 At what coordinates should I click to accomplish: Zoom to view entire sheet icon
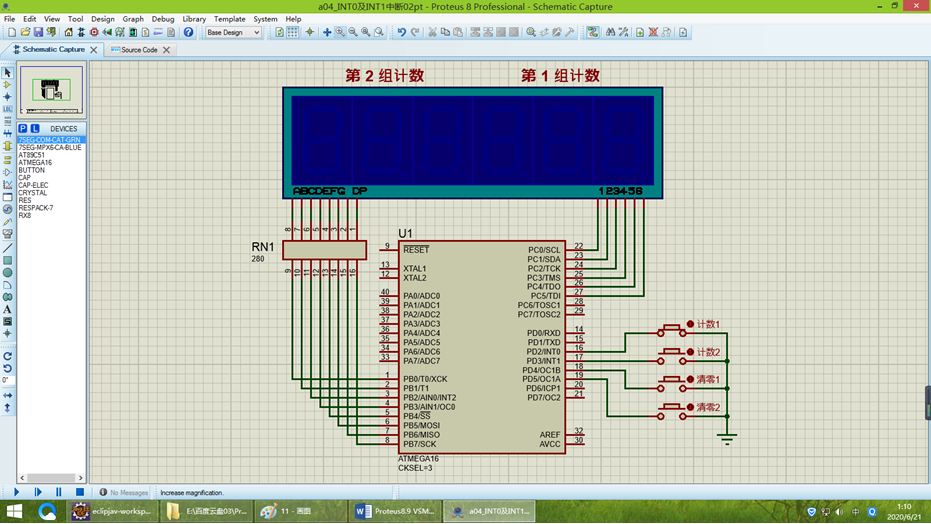point(366,33)
